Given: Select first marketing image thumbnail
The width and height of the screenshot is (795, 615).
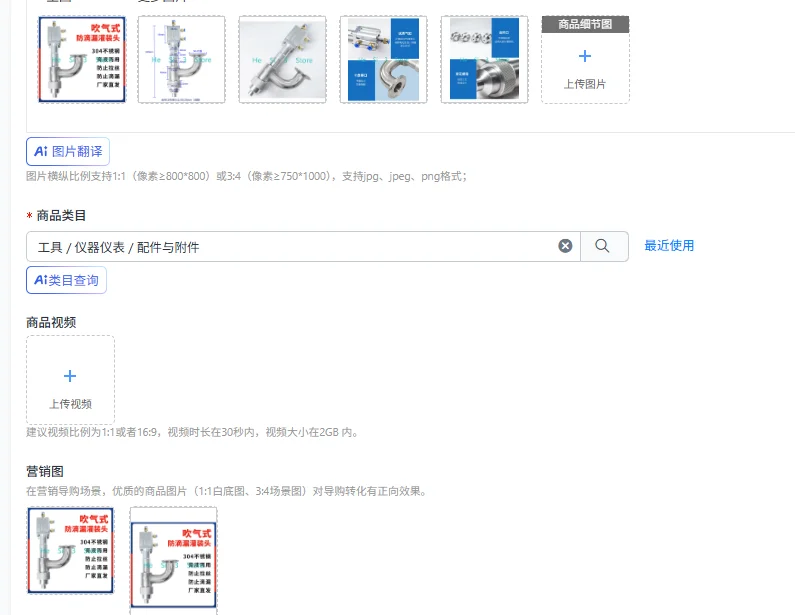Looking at the screenshot, I should pos(70,550).
